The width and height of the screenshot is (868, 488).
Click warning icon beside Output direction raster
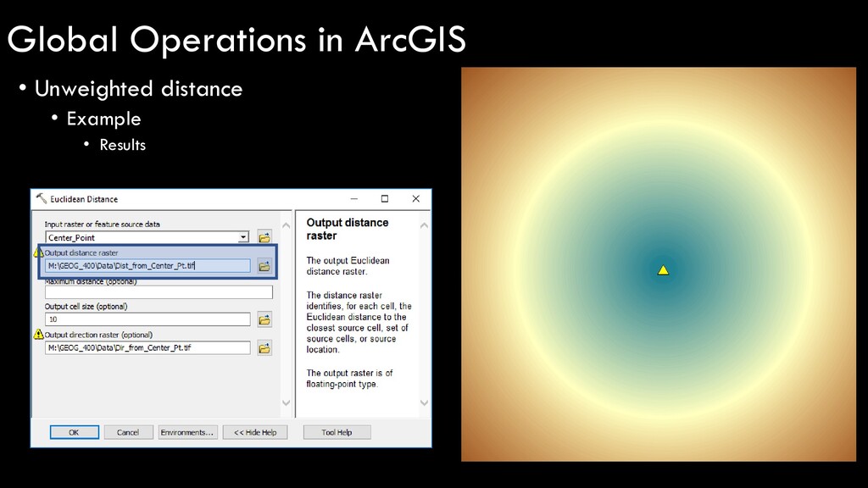tap(38, 334)
